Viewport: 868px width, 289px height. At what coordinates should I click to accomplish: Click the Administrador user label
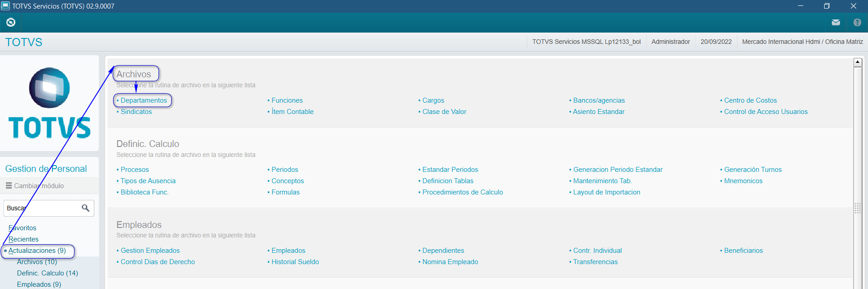click(670, 42)
